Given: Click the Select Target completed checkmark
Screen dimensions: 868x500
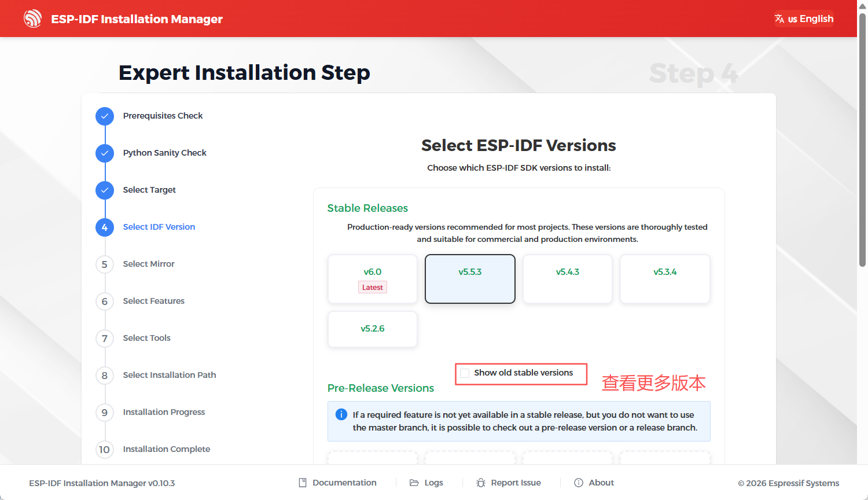Looking at the screenshot, I should coord(105,190).
